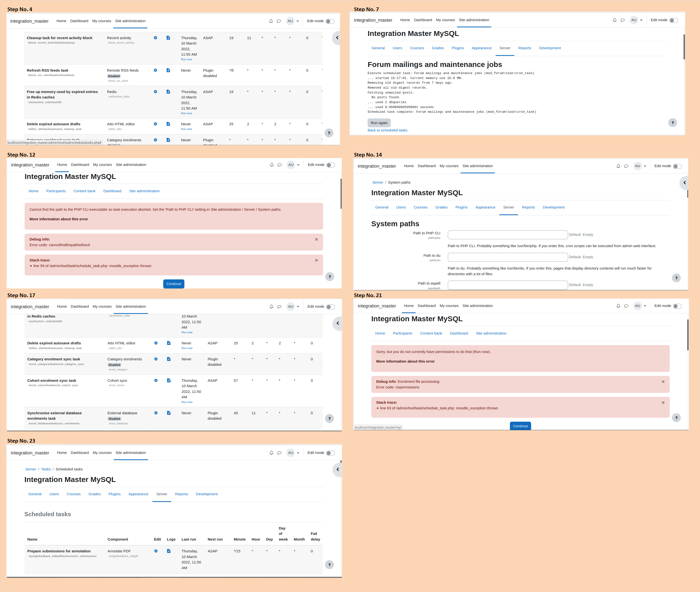
Task: Open logs for Delete expired autosave drafts, Step 17
Action: pyautogui.click(x=169, y=343)
